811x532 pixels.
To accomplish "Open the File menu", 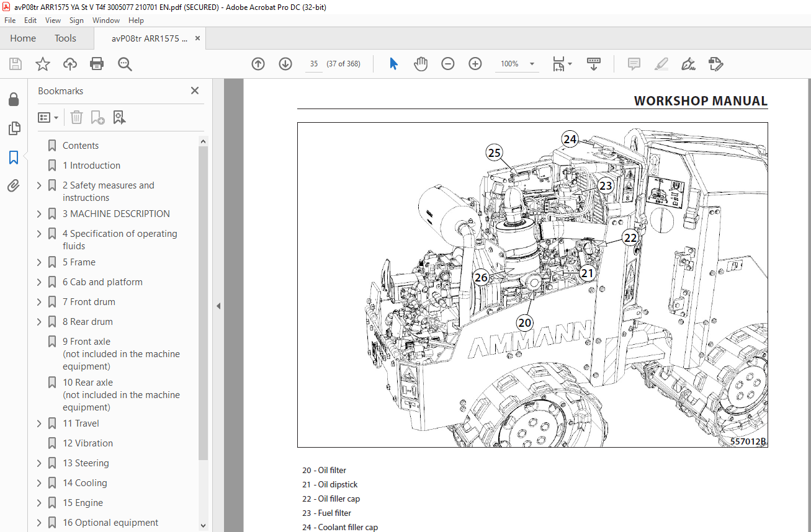I will coord(10,20).
